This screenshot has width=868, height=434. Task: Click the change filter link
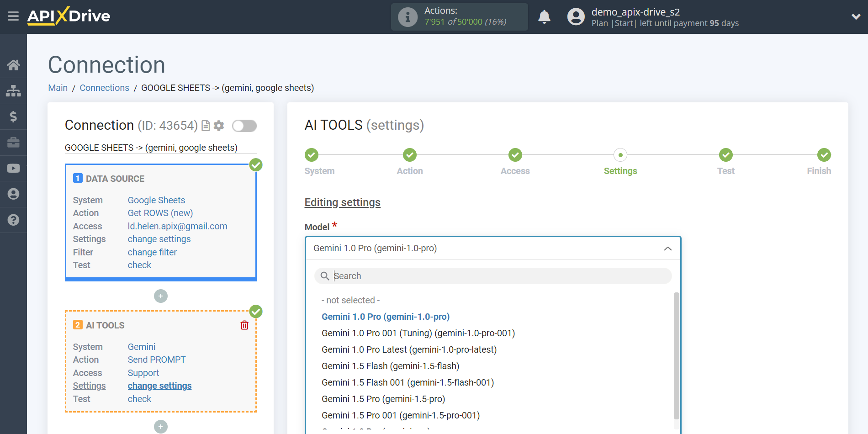point(152,252)
